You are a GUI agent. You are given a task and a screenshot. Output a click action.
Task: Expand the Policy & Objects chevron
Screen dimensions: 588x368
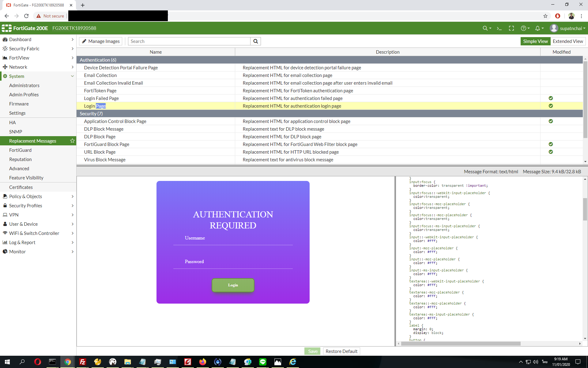72,197
